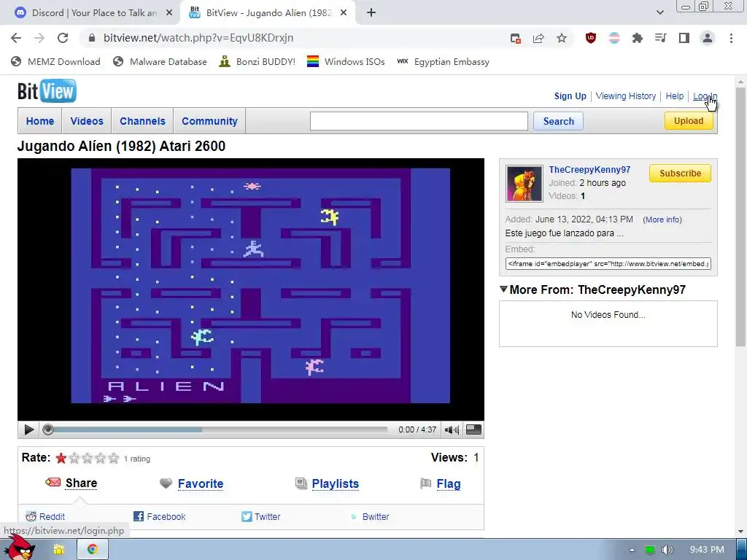Screen dimensions: 747x560
Task: Click the Log In link
Action: point(705,96)
